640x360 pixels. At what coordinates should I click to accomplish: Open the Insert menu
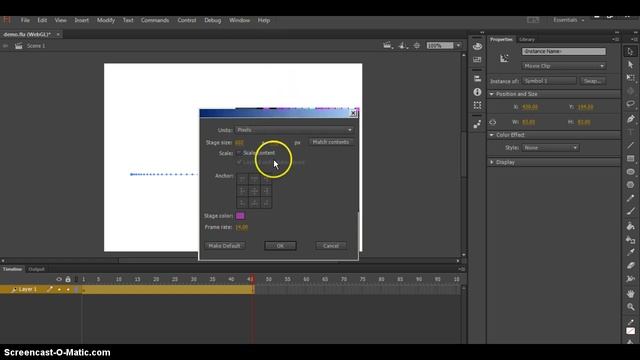click(81, 20)
